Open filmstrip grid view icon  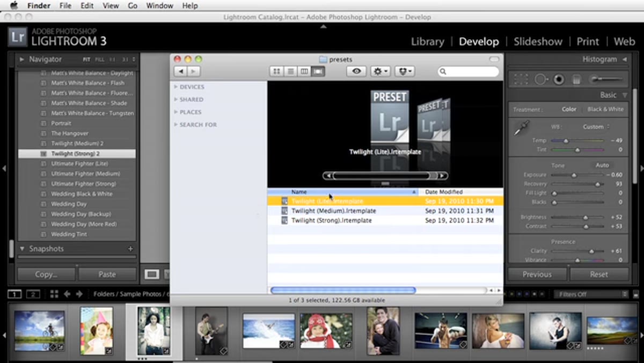point(54,294)
